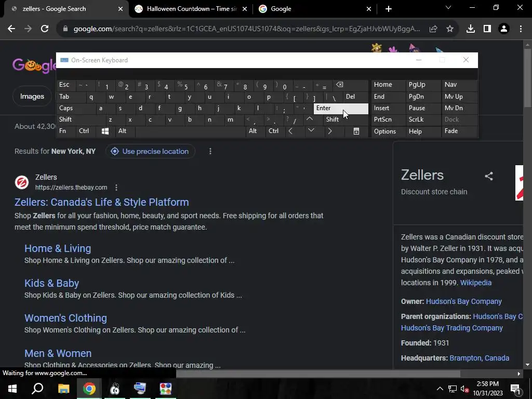
Task: Click the context menu key on keyboard
Action: 356,131
